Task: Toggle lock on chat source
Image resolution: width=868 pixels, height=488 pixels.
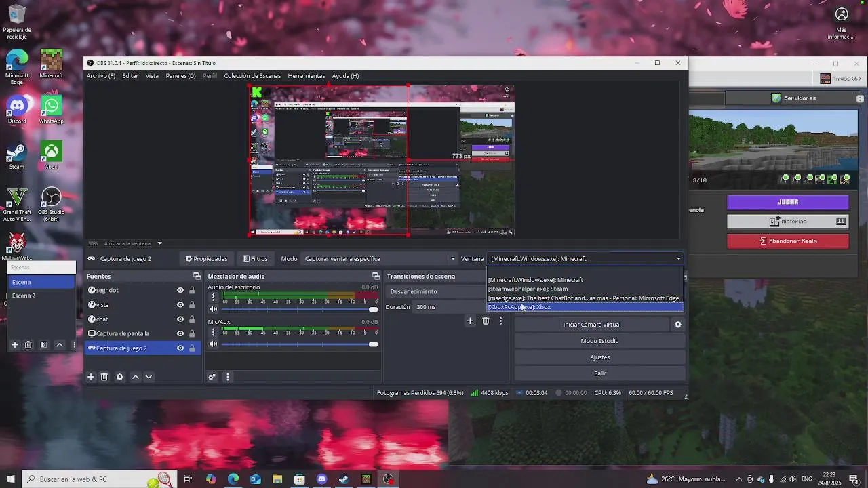Action: coord(192,319)
